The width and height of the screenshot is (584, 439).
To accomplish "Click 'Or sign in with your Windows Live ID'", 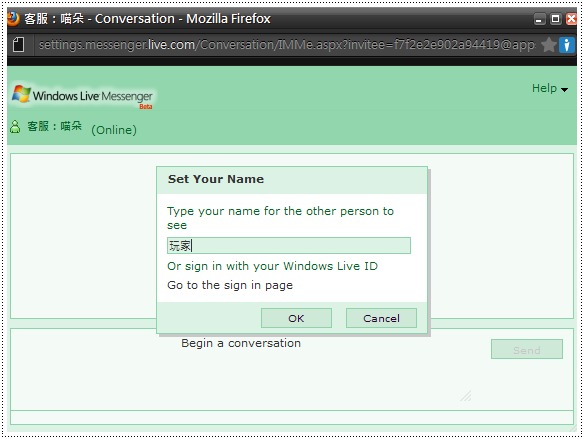I will [272, 266].
